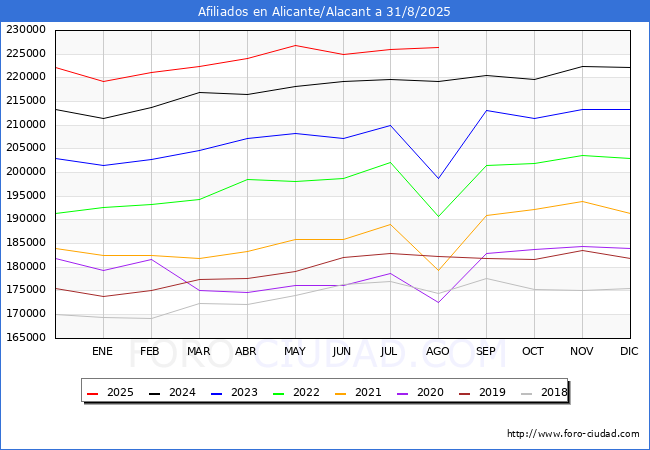Click the 2025 red line's May peak
Image resolution: width=650 pixels, height=450 pixels.
(x=295, y=45)
